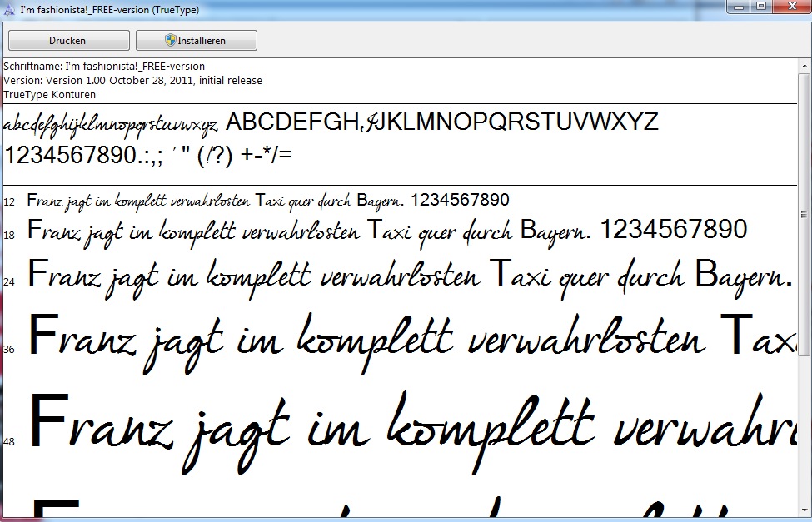The height and width of the screenshot is (522, 812).
Task: Click the 'TrueType Konturen' text
Action: pos(50,95)
